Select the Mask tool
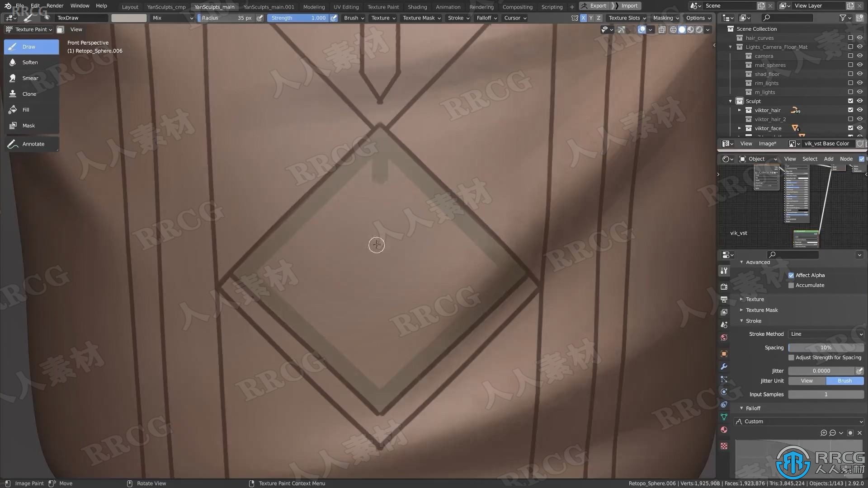Screen dimensions: 868x488 28,125
